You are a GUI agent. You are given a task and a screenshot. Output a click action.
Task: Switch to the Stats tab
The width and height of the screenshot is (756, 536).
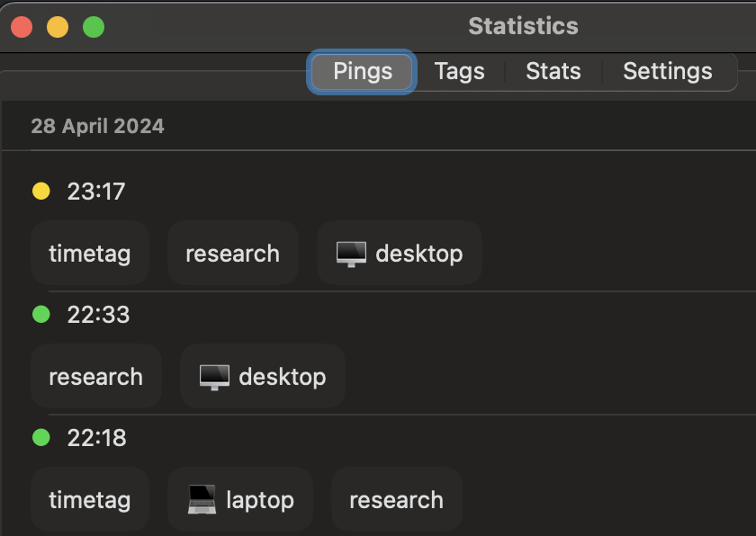553,72
